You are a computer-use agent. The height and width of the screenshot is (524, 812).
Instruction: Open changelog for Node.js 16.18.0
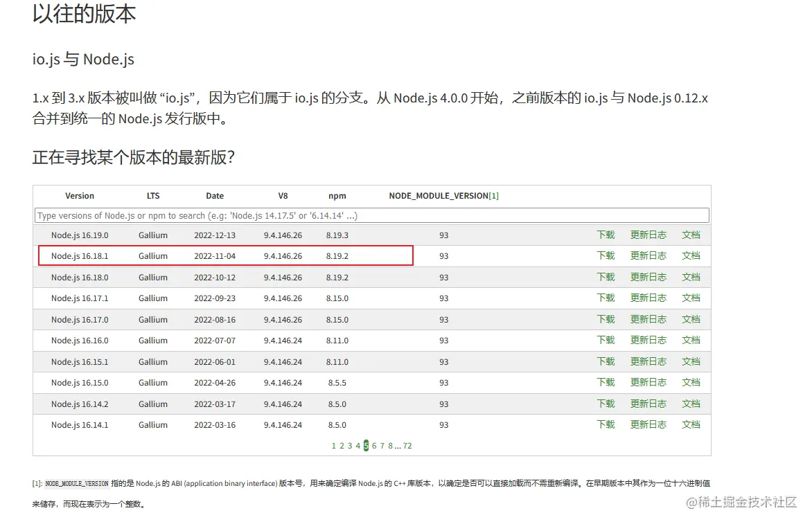tap(648, 278)
